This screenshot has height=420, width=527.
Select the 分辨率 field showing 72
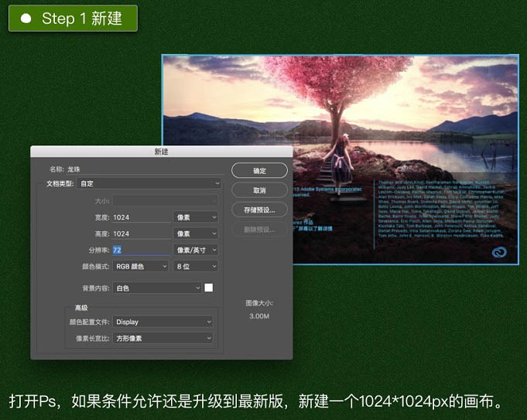coord(141,250)
